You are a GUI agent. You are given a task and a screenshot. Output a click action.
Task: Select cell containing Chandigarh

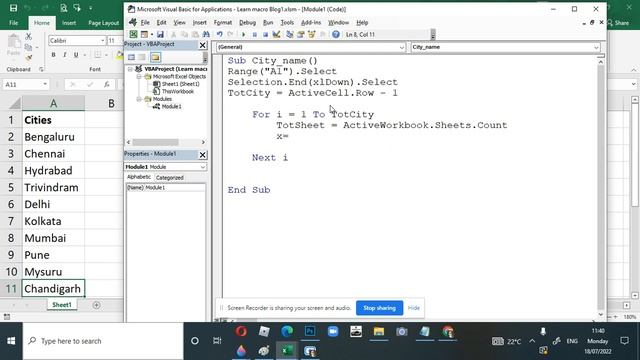coord(53,289)
